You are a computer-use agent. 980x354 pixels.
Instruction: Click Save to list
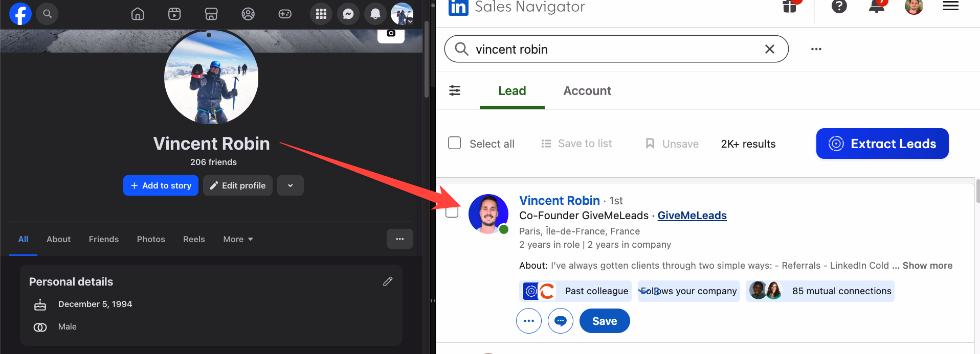576,144
